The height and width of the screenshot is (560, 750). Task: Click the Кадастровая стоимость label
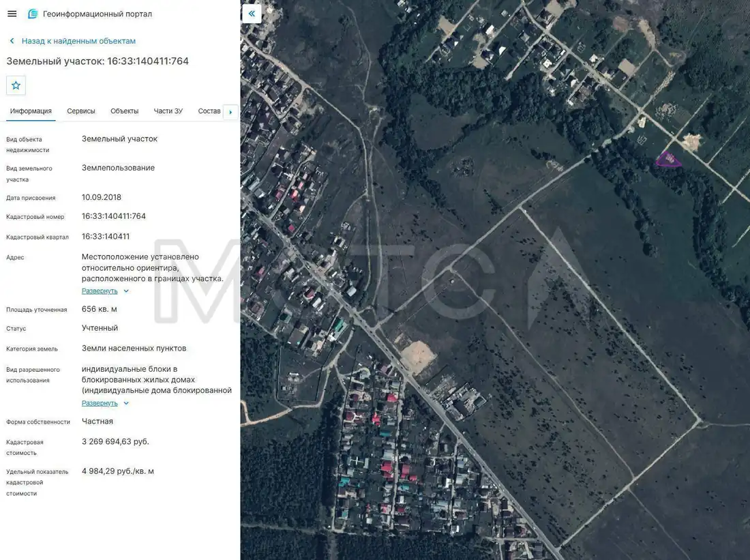25,447
